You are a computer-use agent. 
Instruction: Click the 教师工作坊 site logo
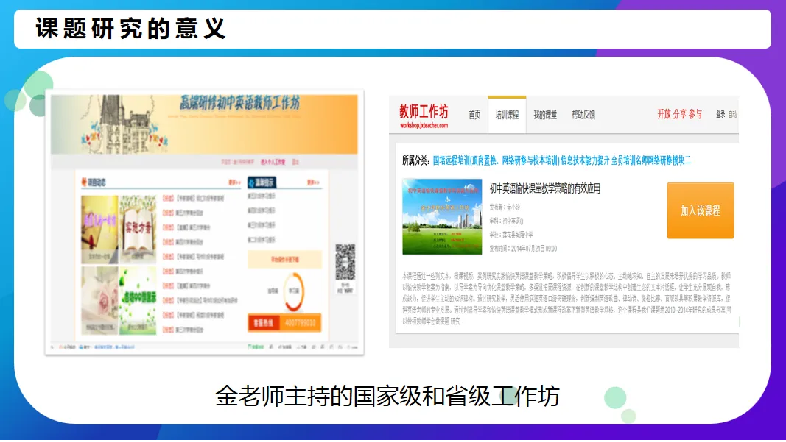[x=423, y=113]
